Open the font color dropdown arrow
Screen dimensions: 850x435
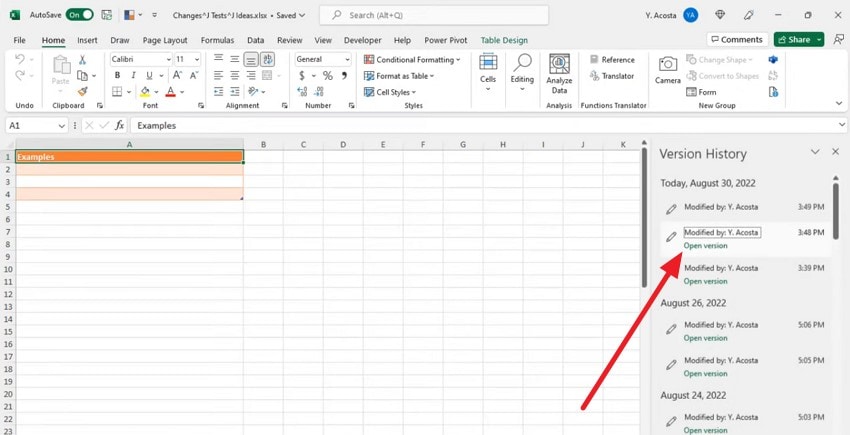pyautogui.click(x=183, y=92)
